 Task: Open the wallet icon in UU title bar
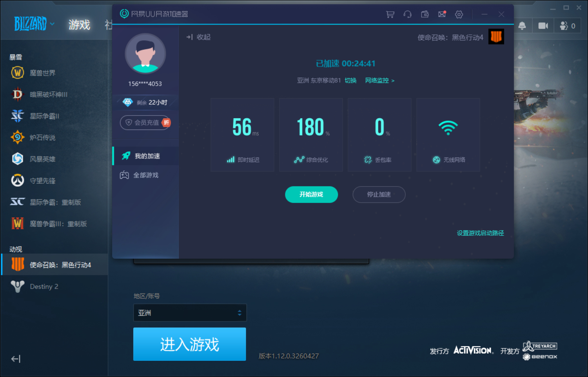coord(425,14)
